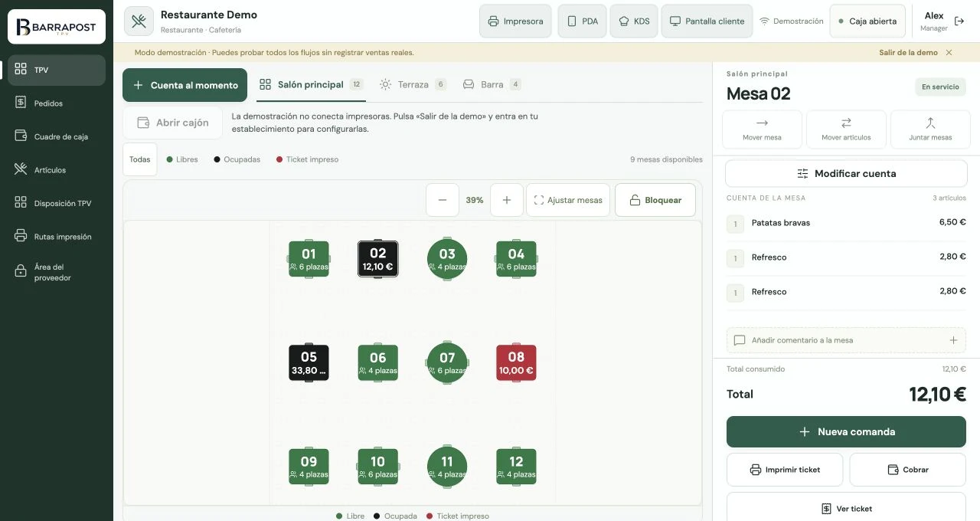The width and height of the screenshot is (980, 521).
Task: Add a comment with the plus icon
Action: click(x=953, y=340)
